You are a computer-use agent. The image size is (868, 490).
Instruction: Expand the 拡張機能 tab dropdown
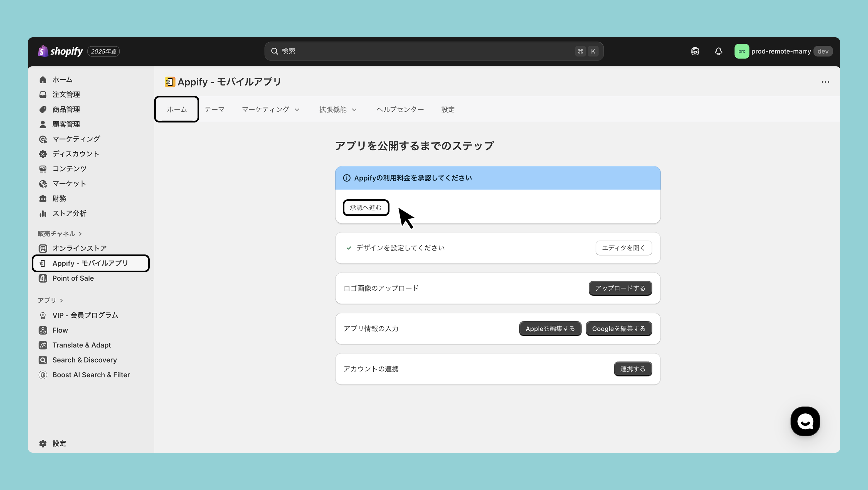click(338, 110)
